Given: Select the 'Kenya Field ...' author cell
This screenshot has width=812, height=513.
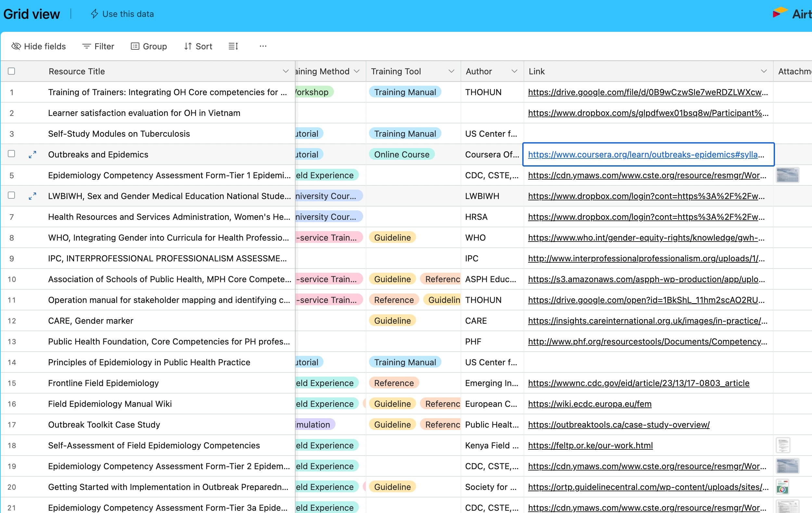Looking at the screenshot, I should point(492,445).
